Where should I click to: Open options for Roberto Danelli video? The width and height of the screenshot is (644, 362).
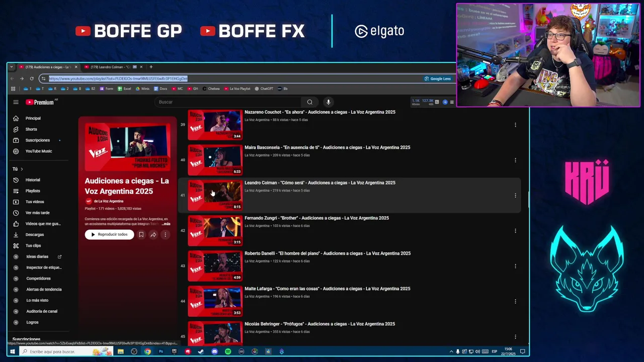515,266
